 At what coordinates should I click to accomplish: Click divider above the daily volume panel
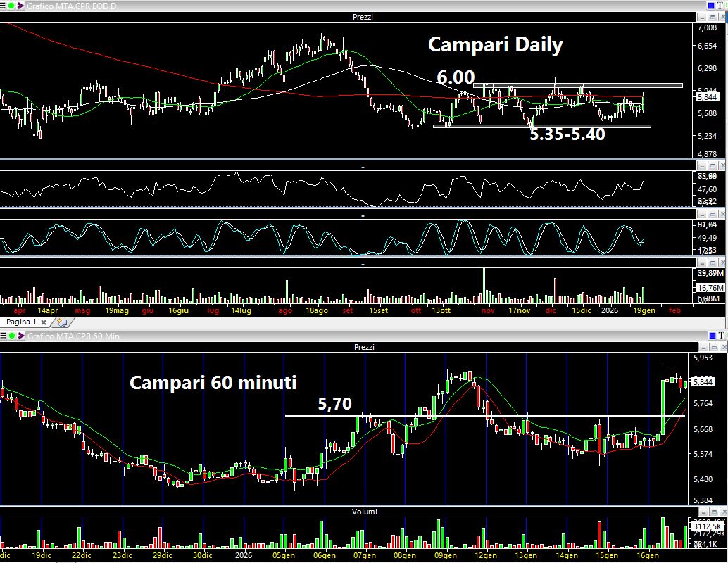[x=363, y=264]
